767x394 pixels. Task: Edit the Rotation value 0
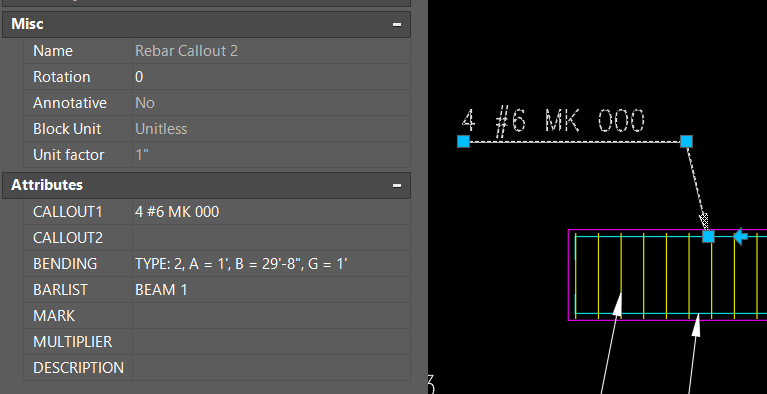pos(271,77)
